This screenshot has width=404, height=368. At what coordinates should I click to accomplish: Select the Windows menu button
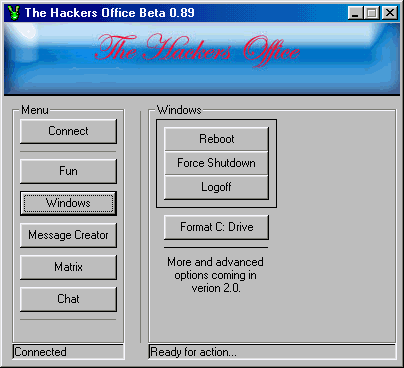pos(68,203)
